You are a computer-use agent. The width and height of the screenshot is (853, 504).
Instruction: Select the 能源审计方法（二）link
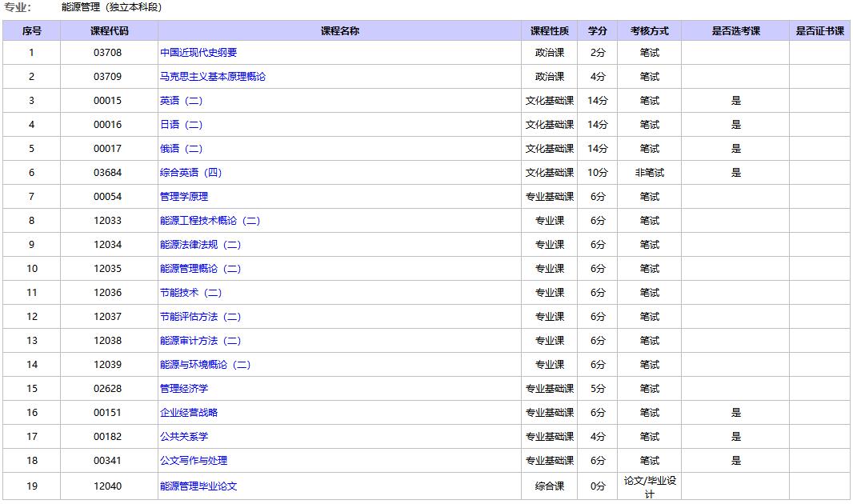[x=202, y=340]
